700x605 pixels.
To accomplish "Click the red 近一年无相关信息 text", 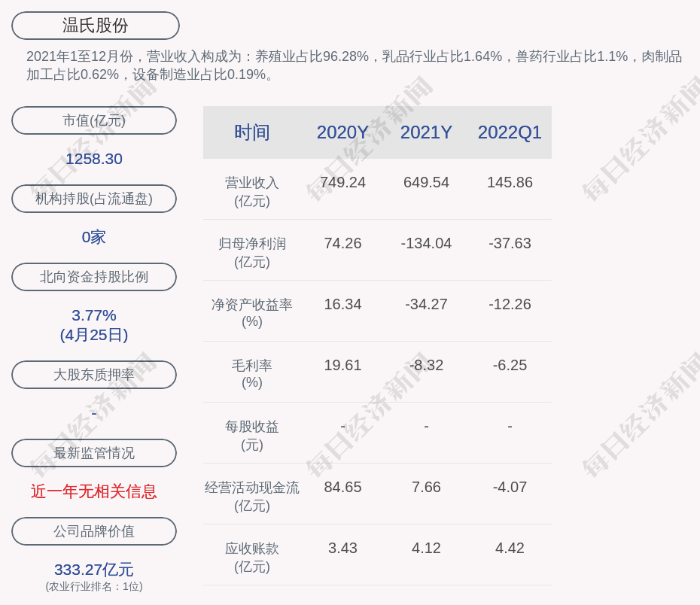I will pos(94,491).
